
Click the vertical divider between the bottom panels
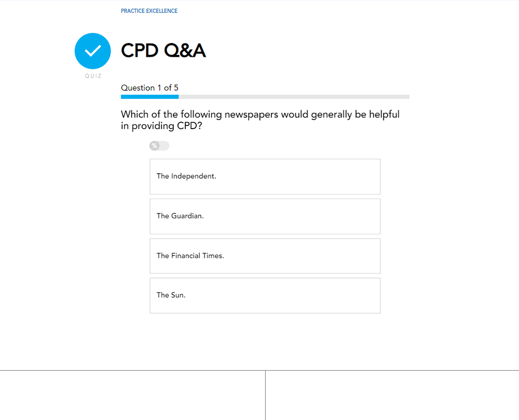pyautogui.click(x=265, y=395)
